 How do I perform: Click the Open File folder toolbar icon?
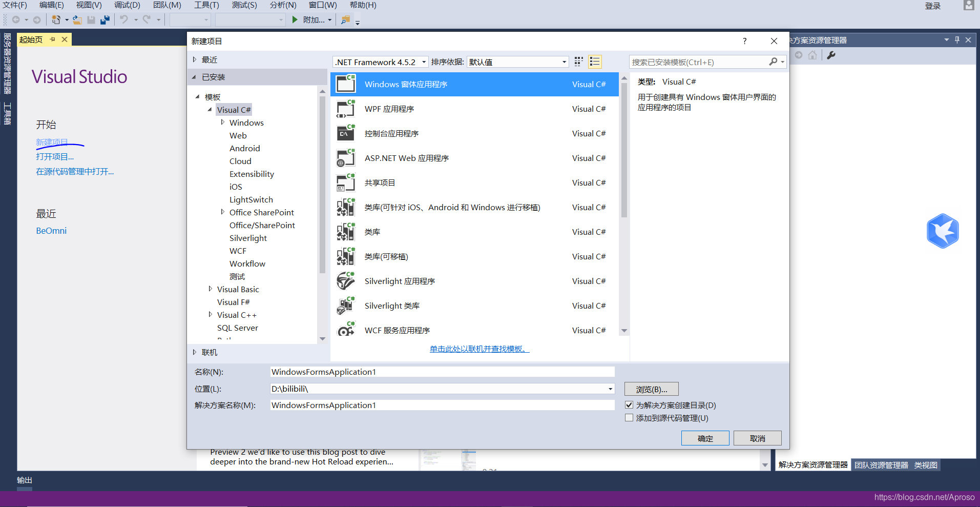coord(77,19)
